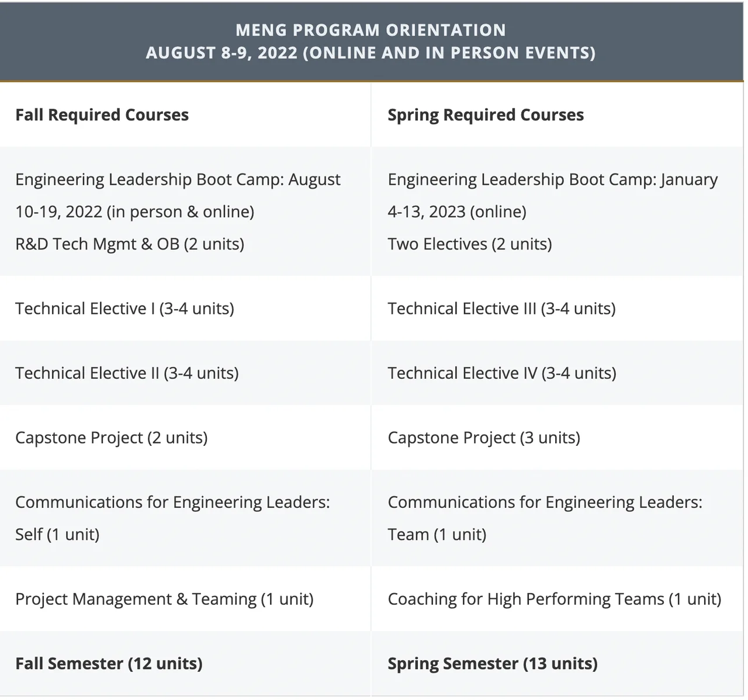This screenshot has height=700, width=748.
Task: Select the Fall Semester (12 units) total
Action: pos(109,663)
